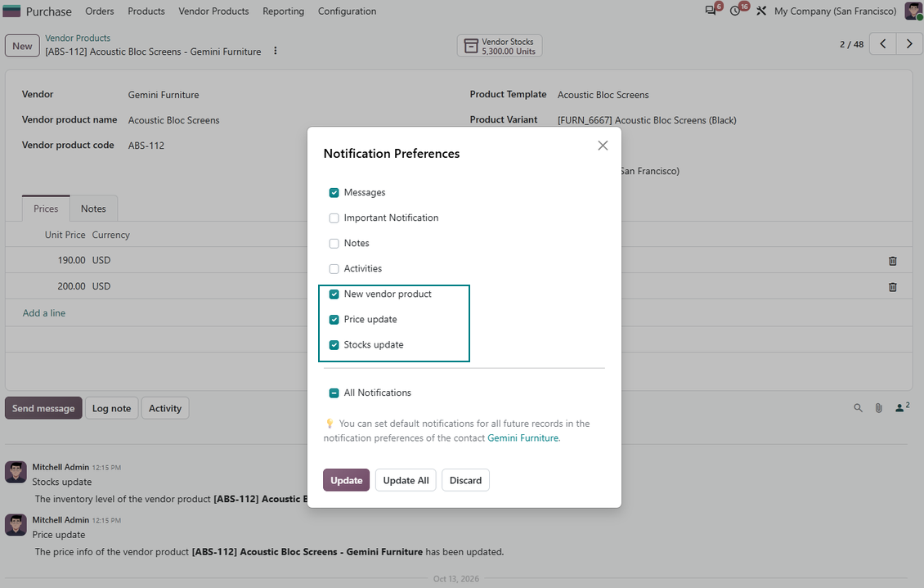Go to previous record arrow
The height and width of the screenshot is (588, 924).
pos(883,43)
